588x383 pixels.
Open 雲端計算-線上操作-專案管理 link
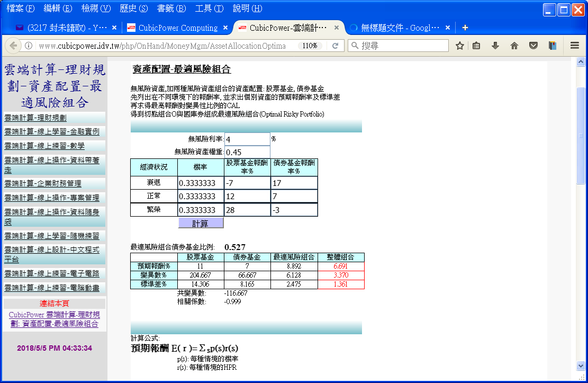click(52, 198)
